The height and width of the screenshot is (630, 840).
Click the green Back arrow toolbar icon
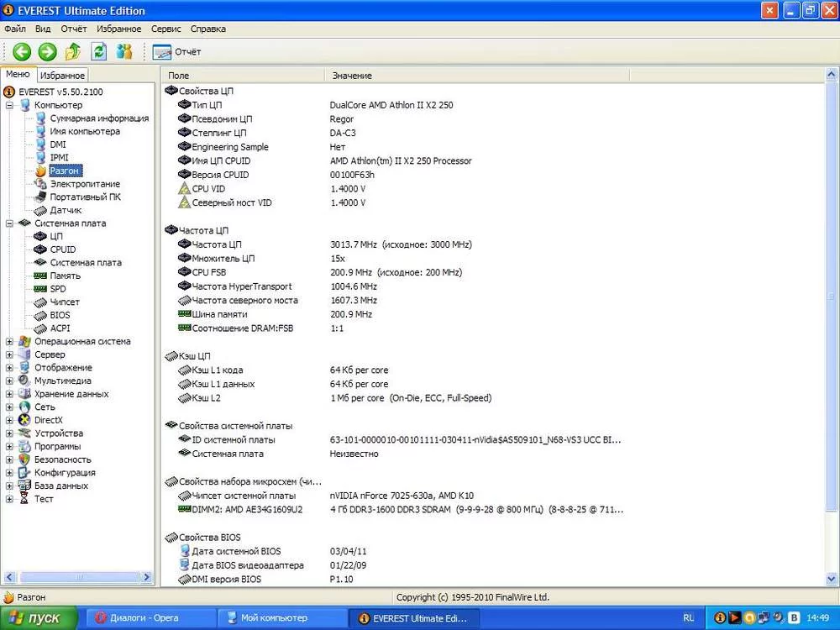pos(21,52)
